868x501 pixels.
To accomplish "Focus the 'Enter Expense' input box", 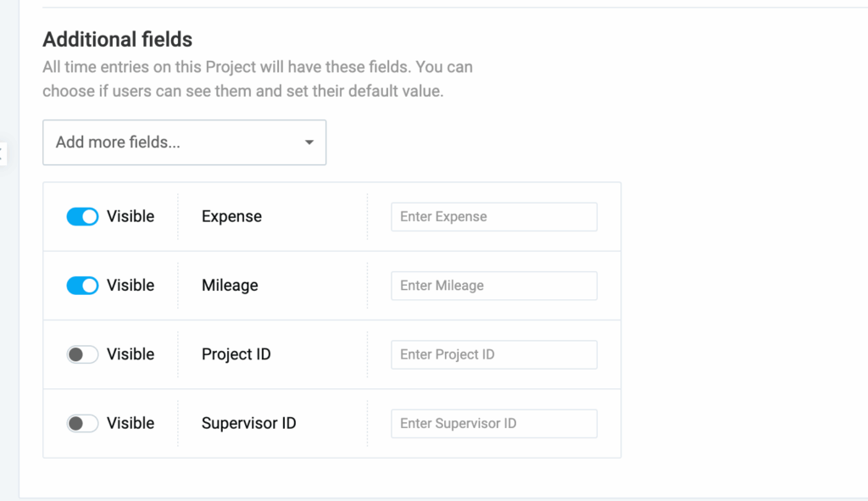I will 493,217.
